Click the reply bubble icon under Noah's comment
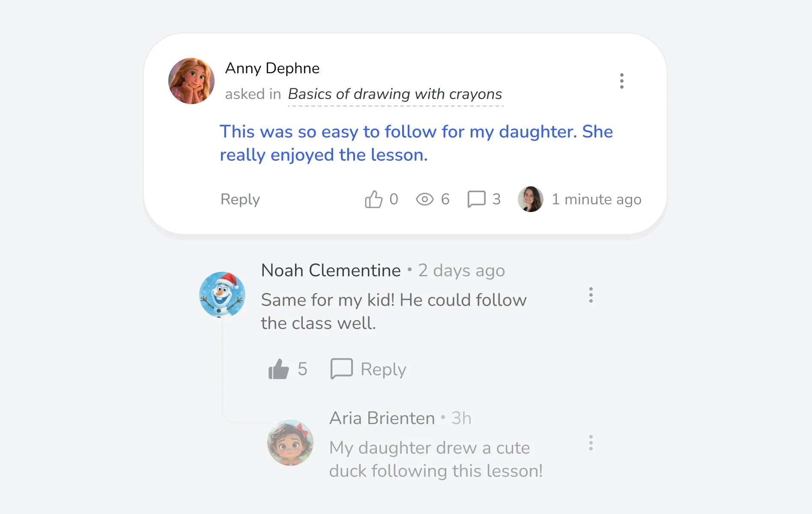Viewport: 812px width, 514px height. 341,369
